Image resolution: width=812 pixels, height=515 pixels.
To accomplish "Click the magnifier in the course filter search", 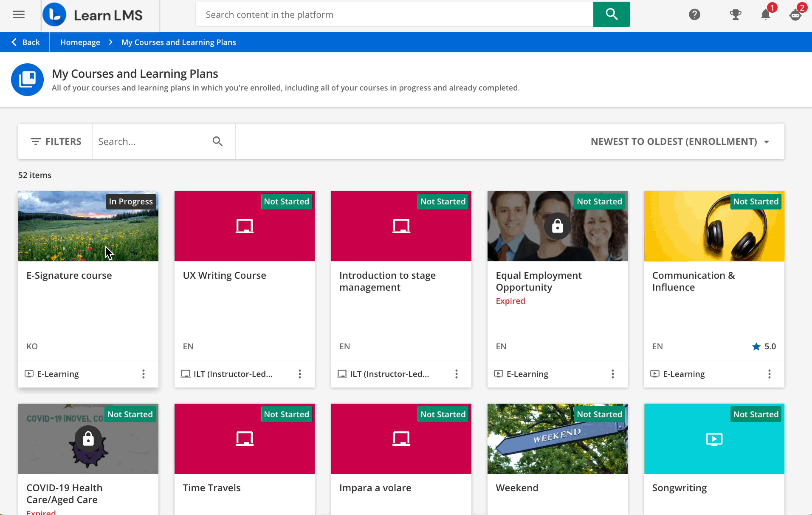I will pyautogui.click(x=217, y=141).
